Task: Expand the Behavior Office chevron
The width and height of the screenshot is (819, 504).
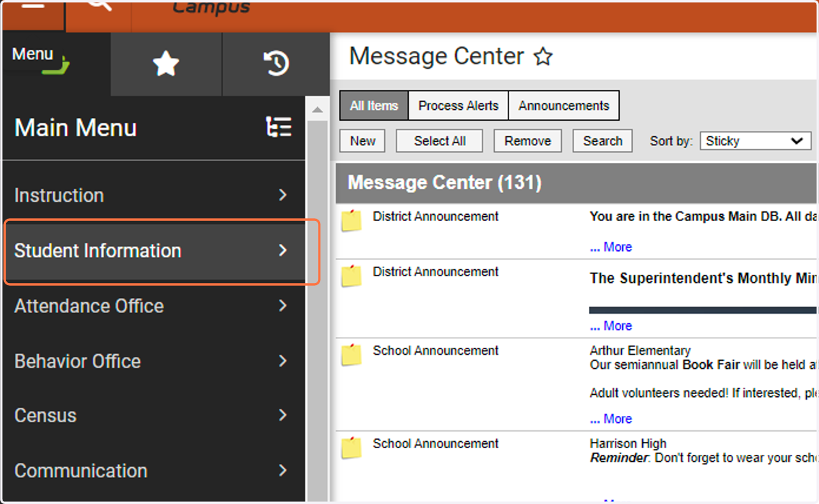Action: [283, 361]
